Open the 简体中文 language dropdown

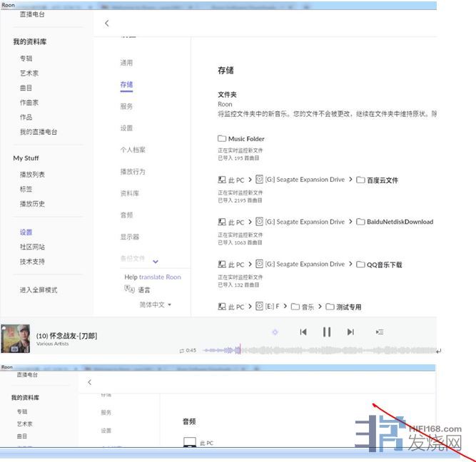155,304
